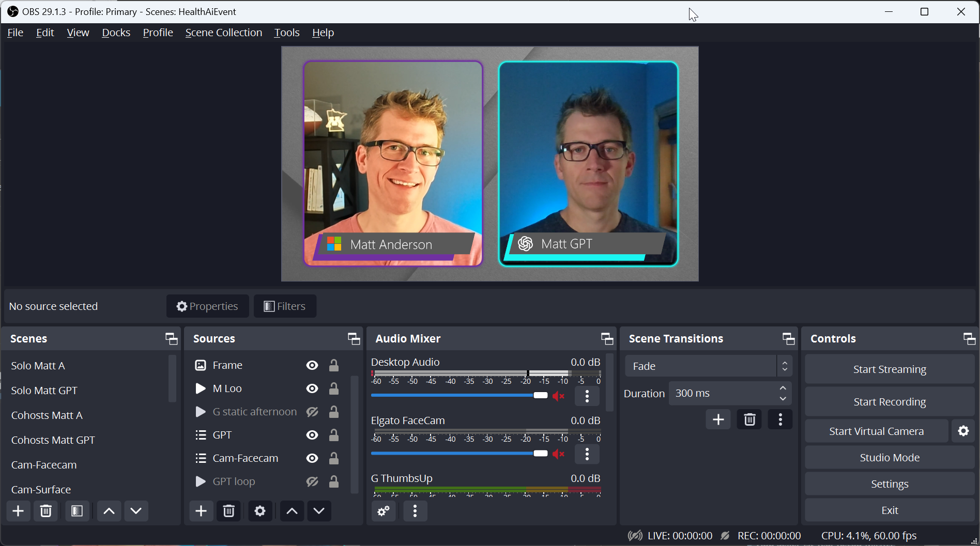Open the Docks menu
980x546 pixels.
coord(116,32)
